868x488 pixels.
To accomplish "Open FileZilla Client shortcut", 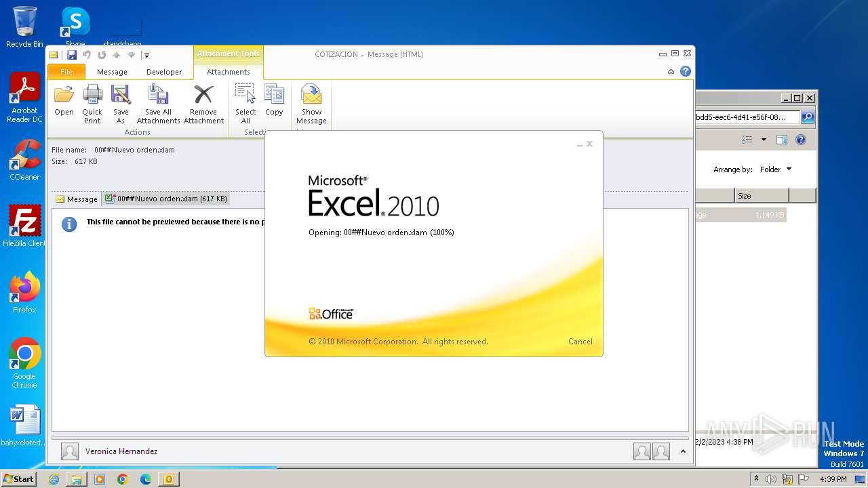I will click(24, 226).
